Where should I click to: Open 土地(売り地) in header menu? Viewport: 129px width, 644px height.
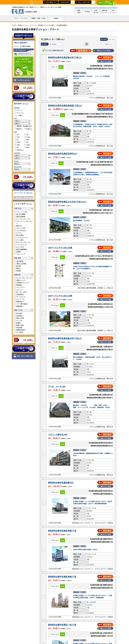coord(96,11)
